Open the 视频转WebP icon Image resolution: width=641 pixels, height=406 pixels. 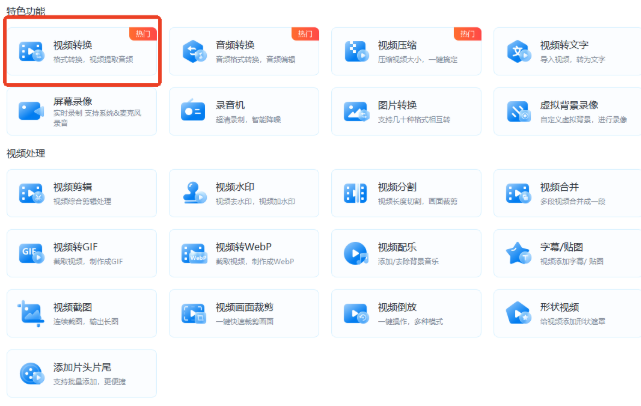coord(194,253)
